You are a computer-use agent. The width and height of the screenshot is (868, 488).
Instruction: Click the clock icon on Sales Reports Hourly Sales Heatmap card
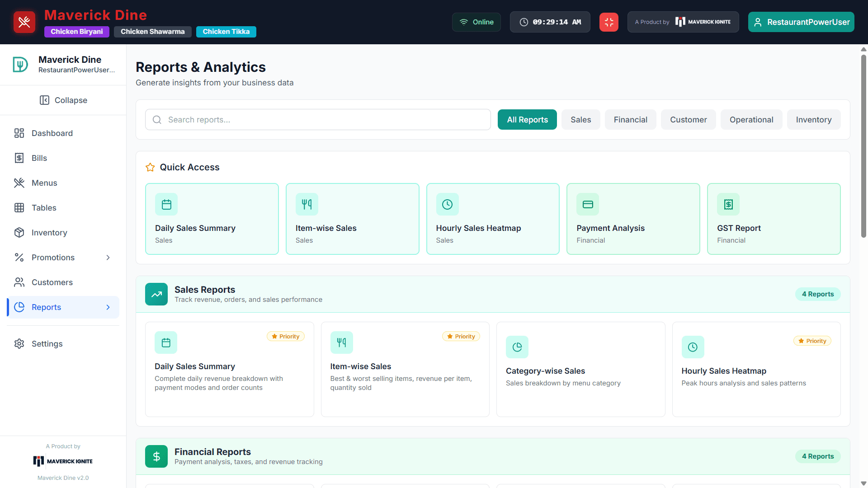(693, 347)
